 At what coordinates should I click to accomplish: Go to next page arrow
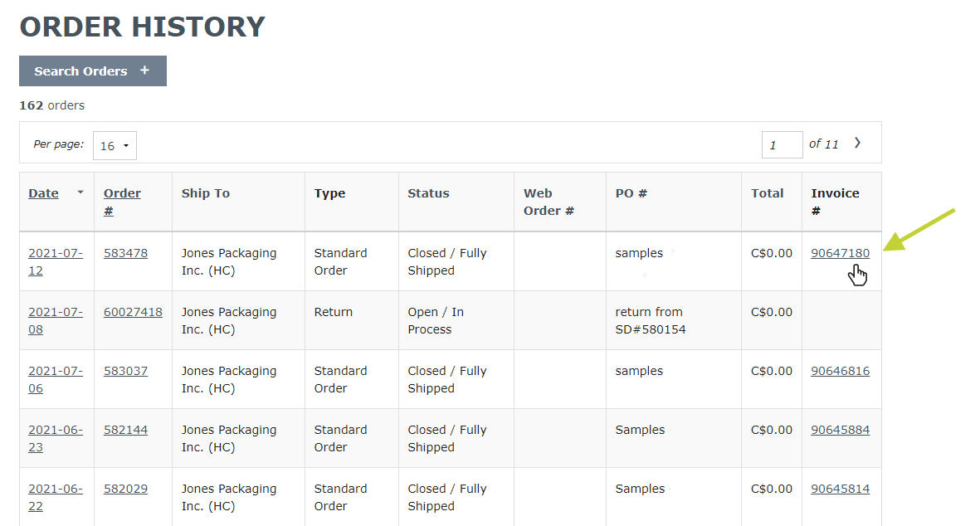[857, 143]
